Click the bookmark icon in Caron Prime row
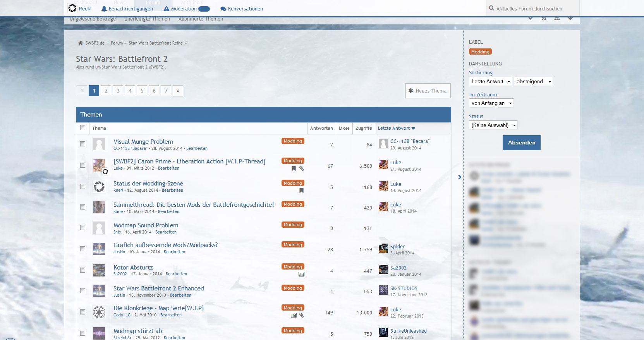The image size is (644, 340). pyautogui.click(x=294, y=168)
